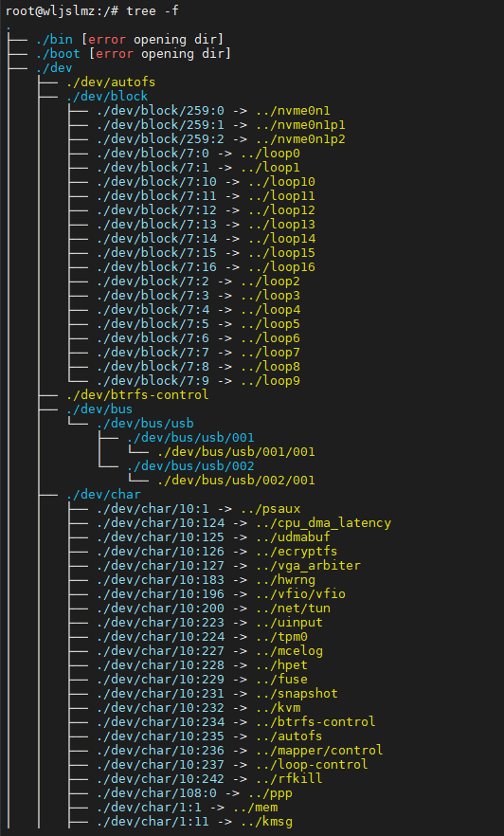This screenshot has width=504, height=836.
Task: Click ./dev/autofs device entry
Action: [111, 82]
